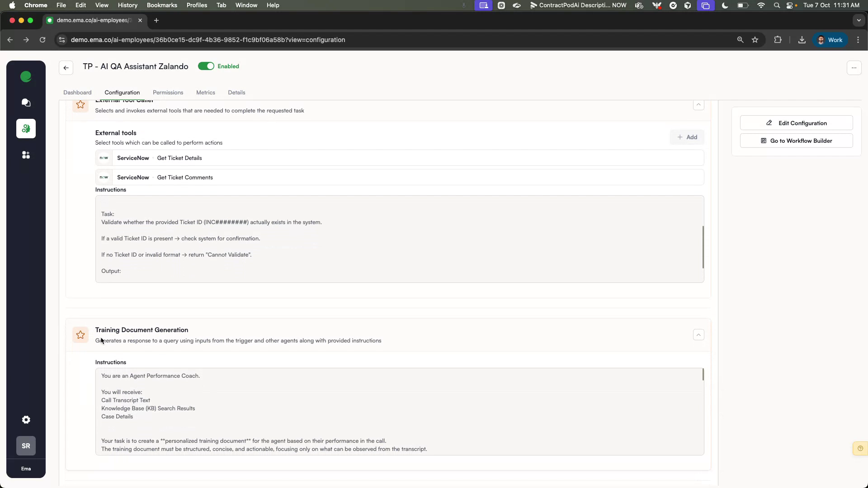The width and height of the screenshot is (868, 488).
Task: Open Go to Workflow Builder
Action: 796,141
